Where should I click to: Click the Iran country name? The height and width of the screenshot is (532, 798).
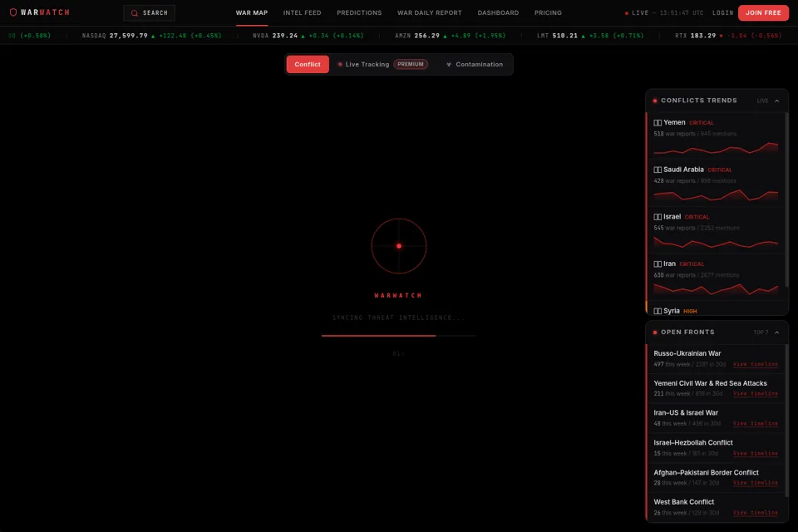669,264
